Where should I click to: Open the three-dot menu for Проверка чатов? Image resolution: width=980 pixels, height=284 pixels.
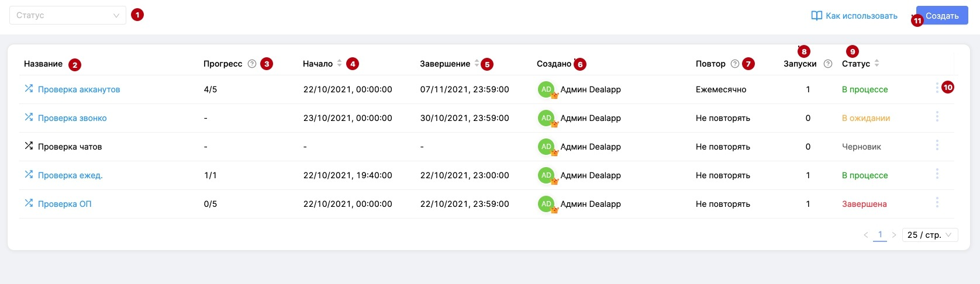pos(937,146)
